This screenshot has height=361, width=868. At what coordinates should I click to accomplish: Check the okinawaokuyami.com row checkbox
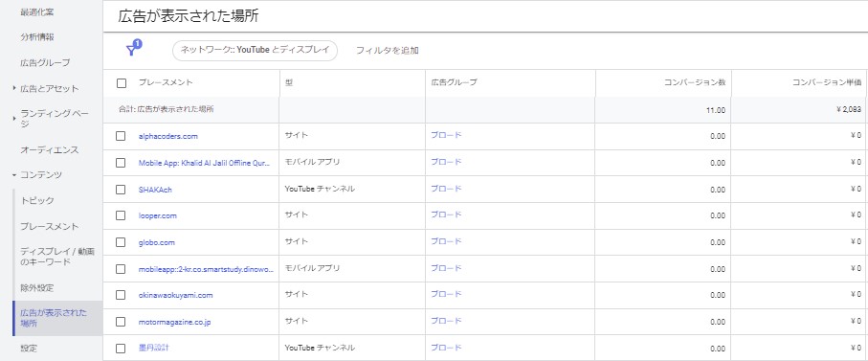coord(121,295)
